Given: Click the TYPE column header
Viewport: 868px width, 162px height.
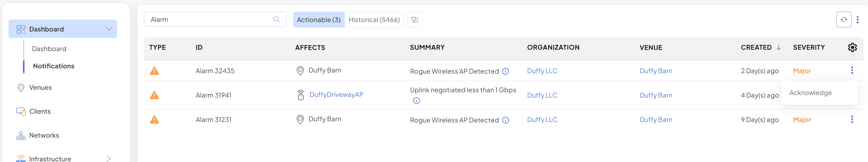Looking at the screenshot, I should (x=157, y=47).
